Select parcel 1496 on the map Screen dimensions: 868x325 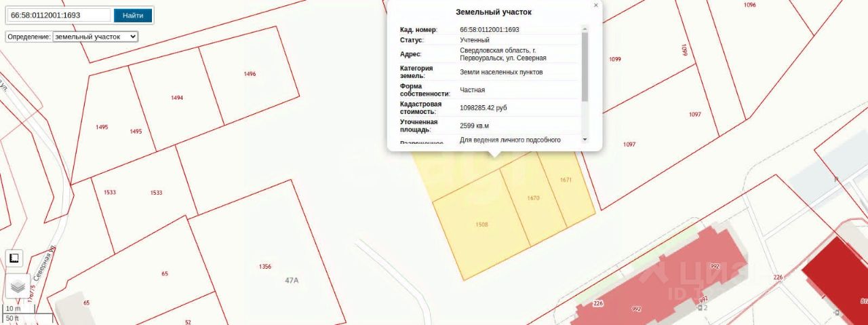coord(250,74)
